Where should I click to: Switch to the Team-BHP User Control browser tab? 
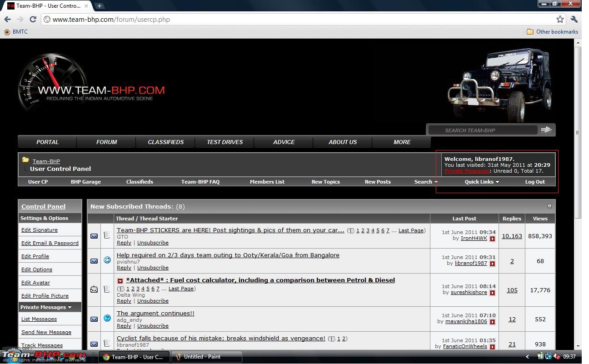[x=47, y=6]
